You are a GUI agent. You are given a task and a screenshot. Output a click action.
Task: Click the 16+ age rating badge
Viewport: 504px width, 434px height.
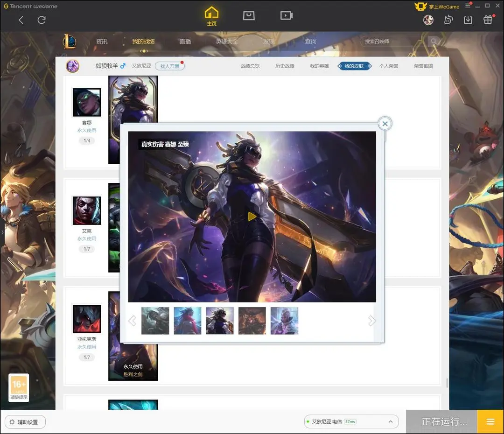(x=19, y=387)
